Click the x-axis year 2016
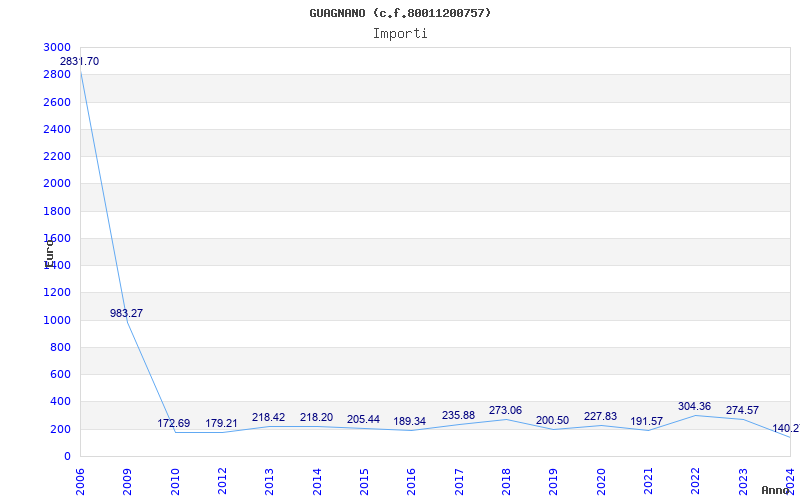The image size is (800, 500). (411, 481)
